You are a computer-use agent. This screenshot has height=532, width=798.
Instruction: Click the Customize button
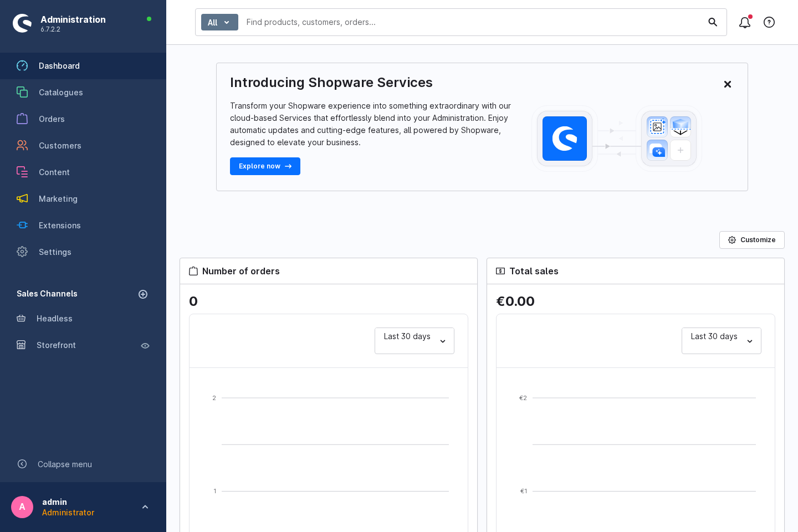click(752, 240)
